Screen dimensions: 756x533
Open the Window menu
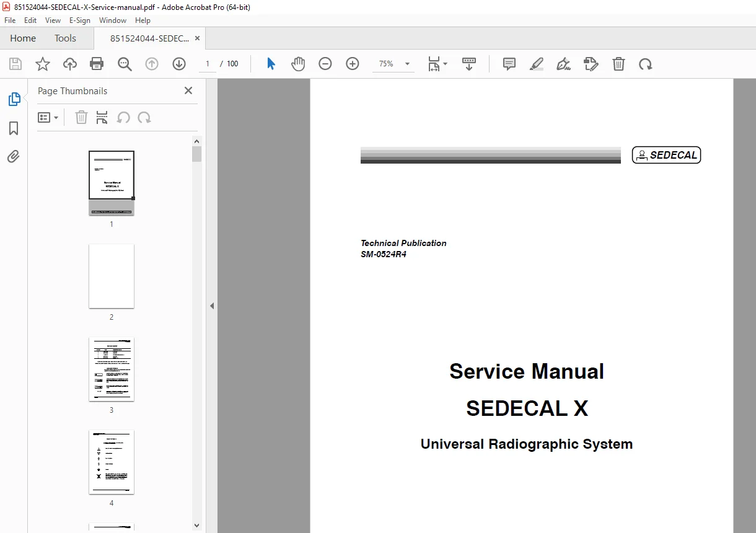click(113, 20)
